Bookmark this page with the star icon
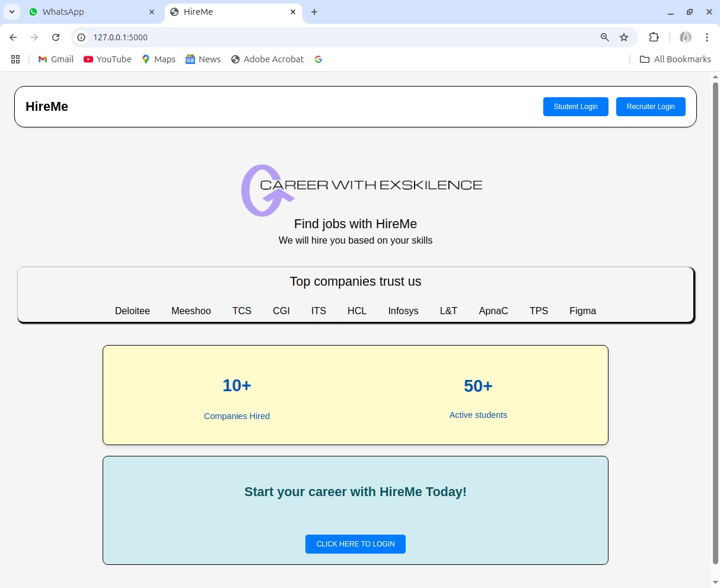Screen dimensions: 720x588 click(x=624, y=37)
